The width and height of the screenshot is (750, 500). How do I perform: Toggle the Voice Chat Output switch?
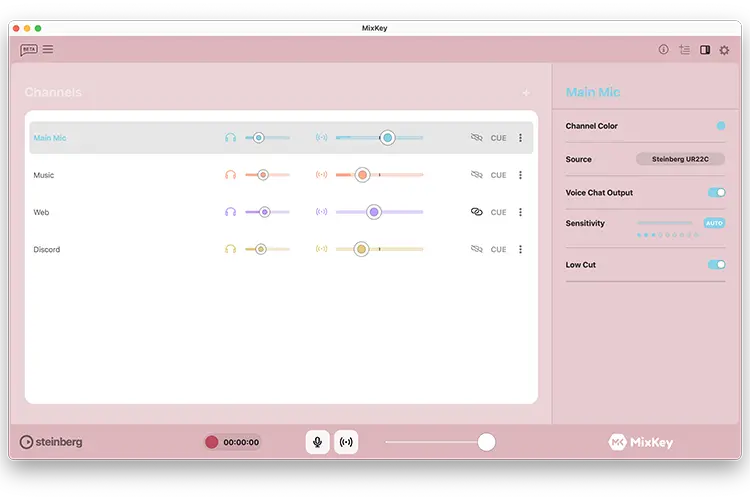[717, 192]
